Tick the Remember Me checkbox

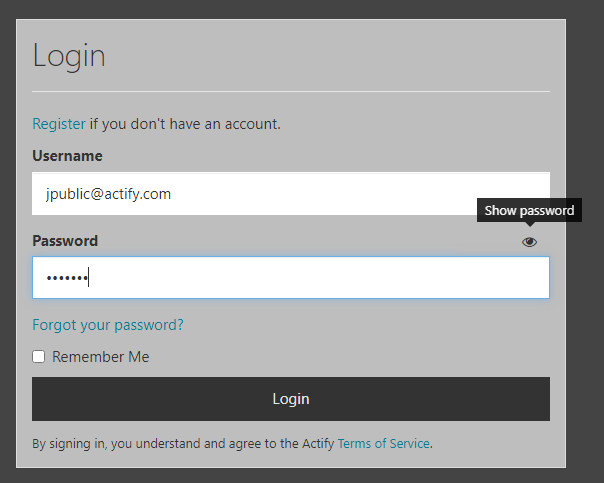[x=39, y=357]
